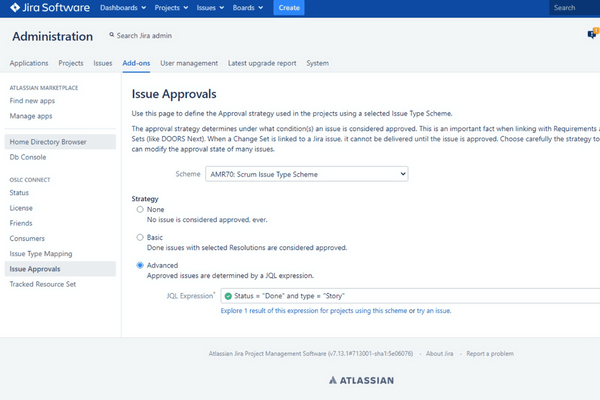Open the License sidebar link
This screenshot has width=600, height=400.
[21, 208]
